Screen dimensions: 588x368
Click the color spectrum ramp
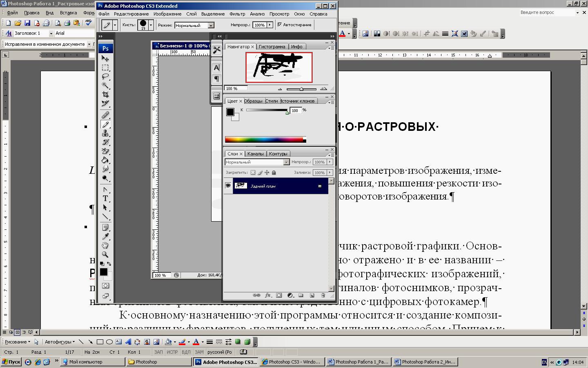pos(265,139)
